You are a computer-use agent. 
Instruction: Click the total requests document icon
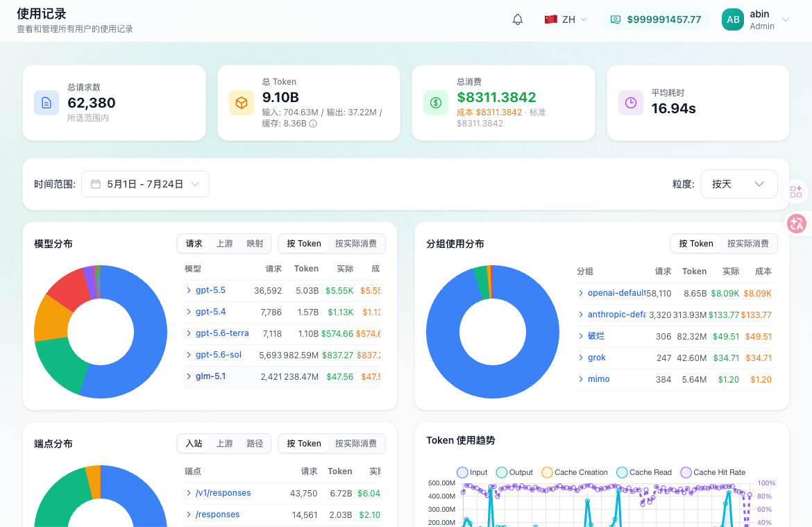(46, 103)
